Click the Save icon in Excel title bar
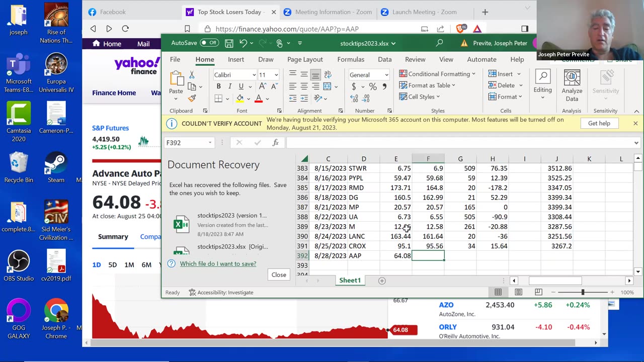644x362 pixels. 229,43
